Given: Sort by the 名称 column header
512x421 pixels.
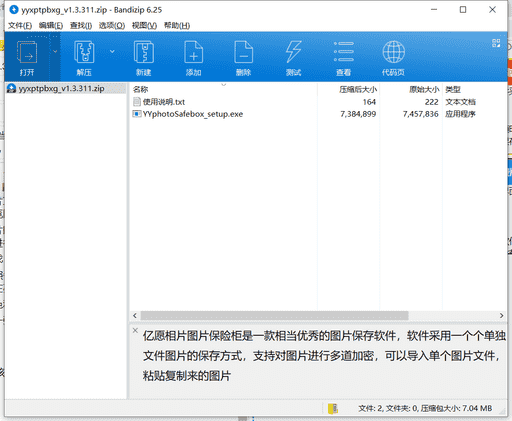Looking at the screenshot, I should click(x=140, y=89).
